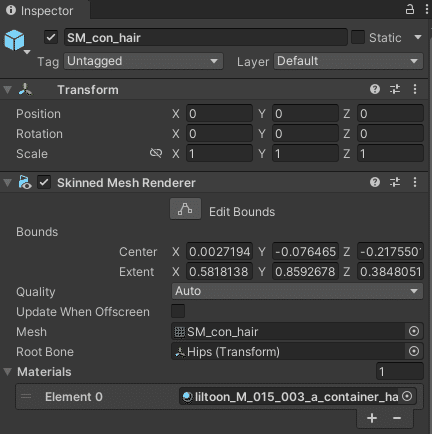This screenshot has width=432, height=434.
Task: Click the Update When Offscreen label
Action: tap(83, 312)
